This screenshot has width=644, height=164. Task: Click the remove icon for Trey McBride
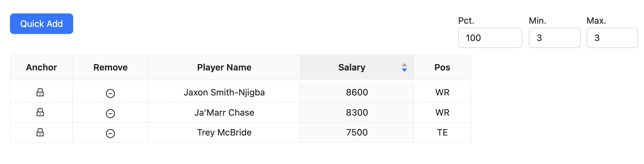click(110, 133)
